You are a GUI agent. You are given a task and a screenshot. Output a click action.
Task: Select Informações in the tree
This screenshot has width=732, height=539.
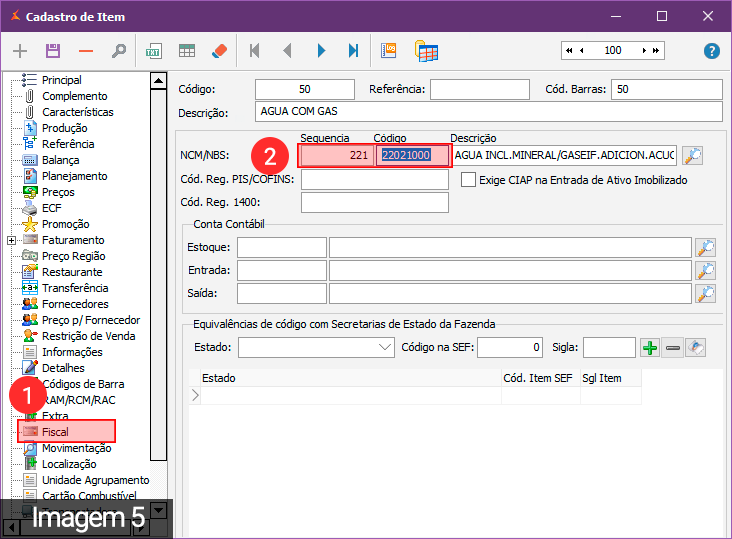pos(72,352)
